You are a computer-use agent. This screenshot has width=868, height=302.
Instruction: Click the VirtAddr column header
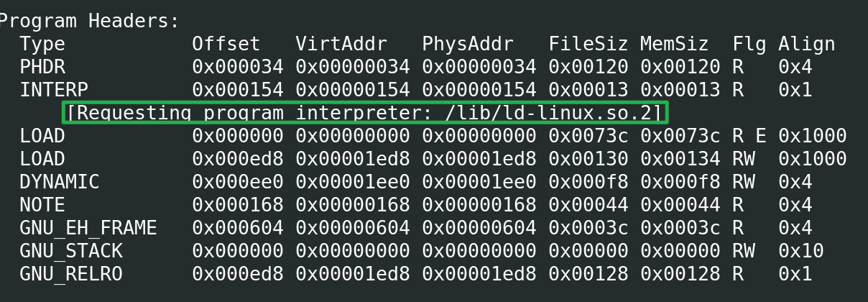(341, 44)
